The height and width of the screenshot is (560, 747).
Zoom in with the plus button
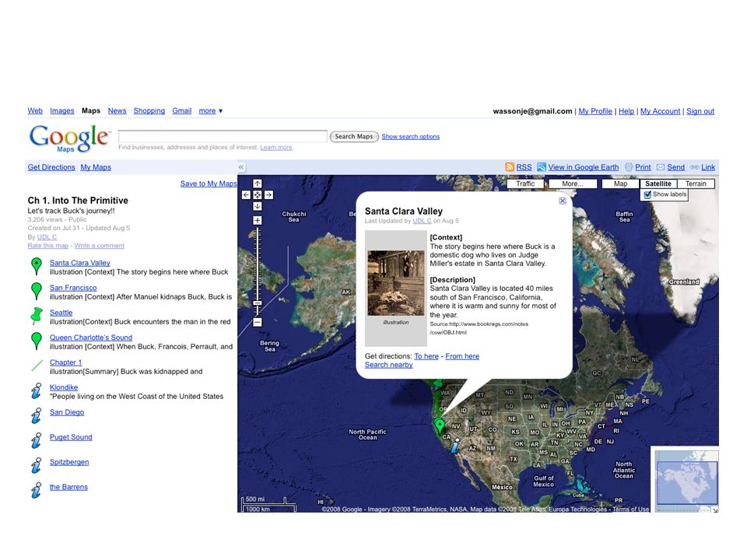(x=258, y=220)
